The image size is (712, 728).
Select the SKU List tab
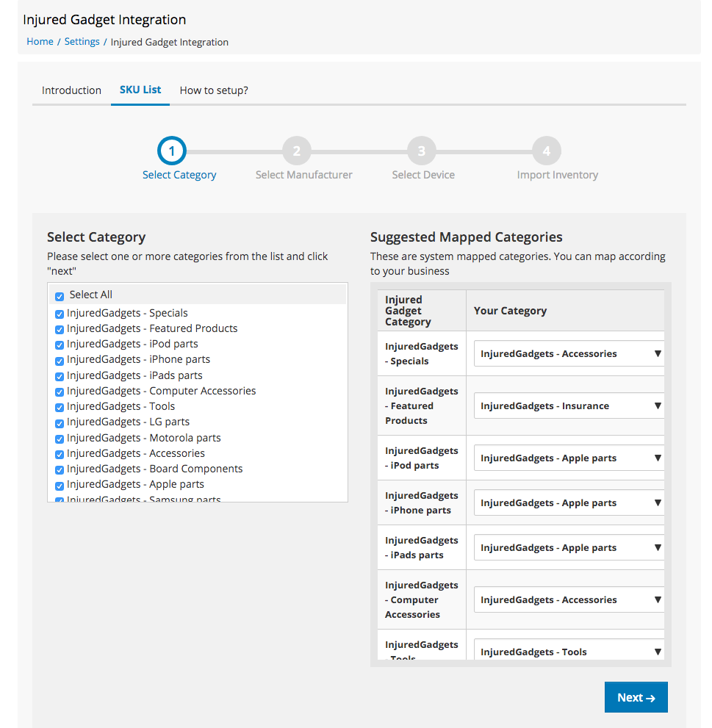[x=140, y=90]
